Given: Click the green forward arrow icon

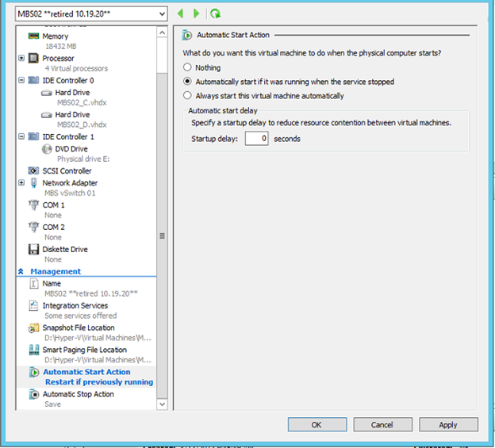Looking at the screenshot, I should tap(196, 13).
